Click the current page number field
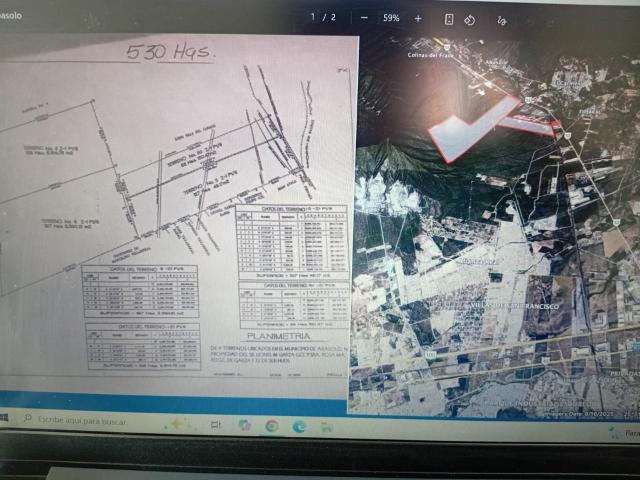Screen dimensions: 640x480 coord(313,17)
